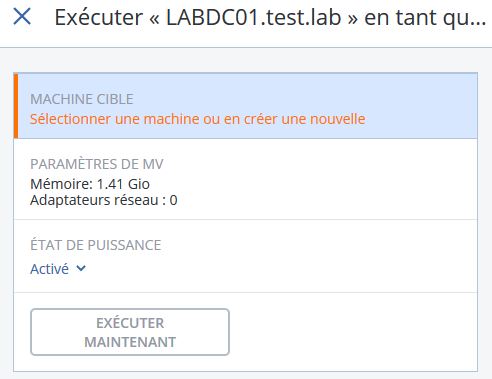This screenshot has width=492, height=379.
Task: Open the Activé power state dropdown
Action: pos(58,269)
